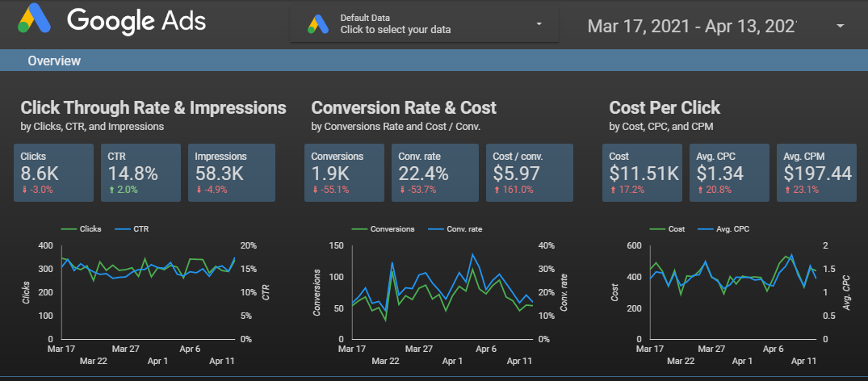Click the 'Google Ads' header title text

(x=136, y=21)
